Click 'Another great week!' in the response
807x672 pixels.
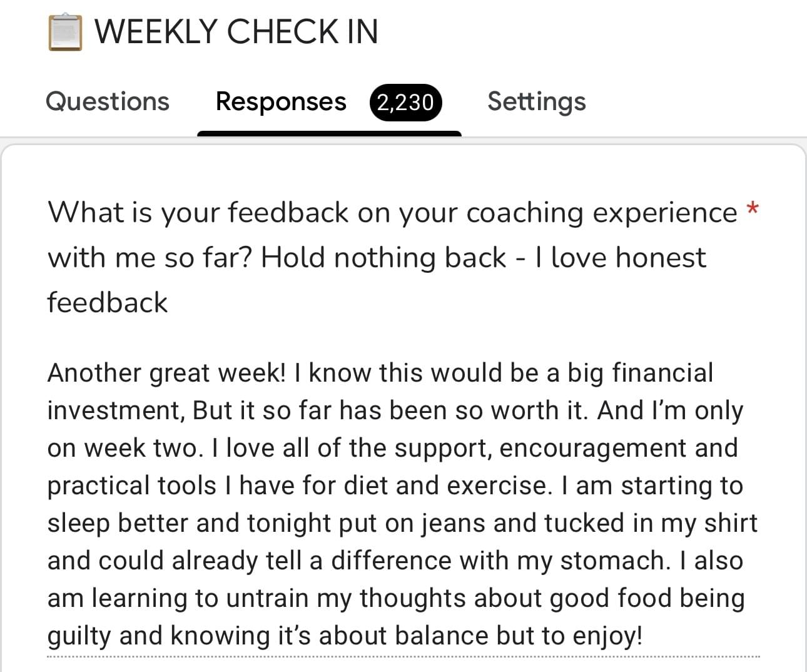(166, 373)
